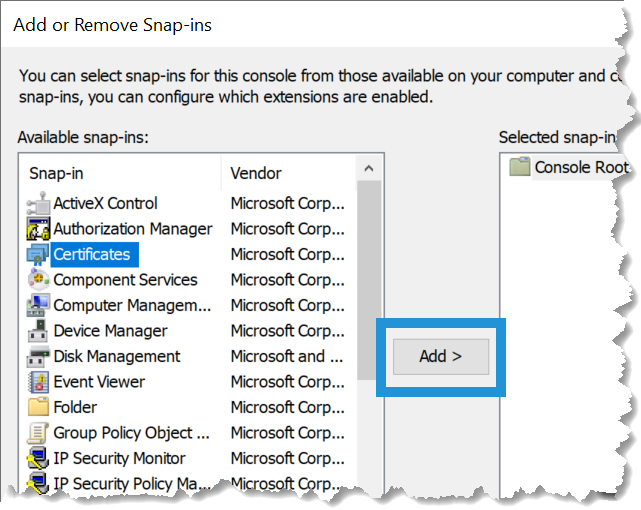
Task: Click the Component Services icon
Action: [x=38, y=280]
